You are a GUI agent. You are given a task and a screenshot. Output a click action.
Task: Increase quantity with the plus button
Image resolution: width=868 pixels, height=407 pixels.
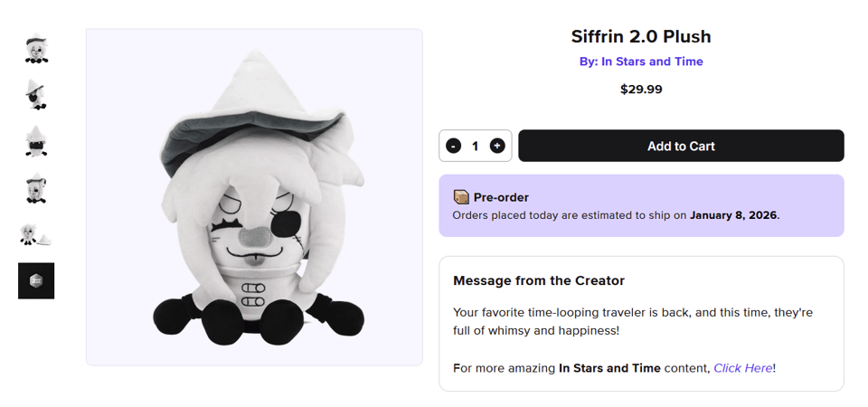click(x=497, y=146)
